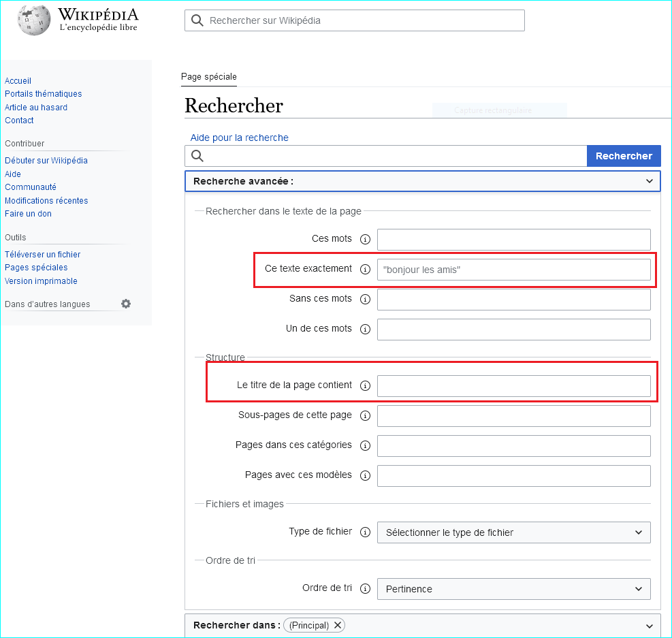Focus the main search input beside Rechercher button
Screen dimensions: 672x638
coord(386,156)
